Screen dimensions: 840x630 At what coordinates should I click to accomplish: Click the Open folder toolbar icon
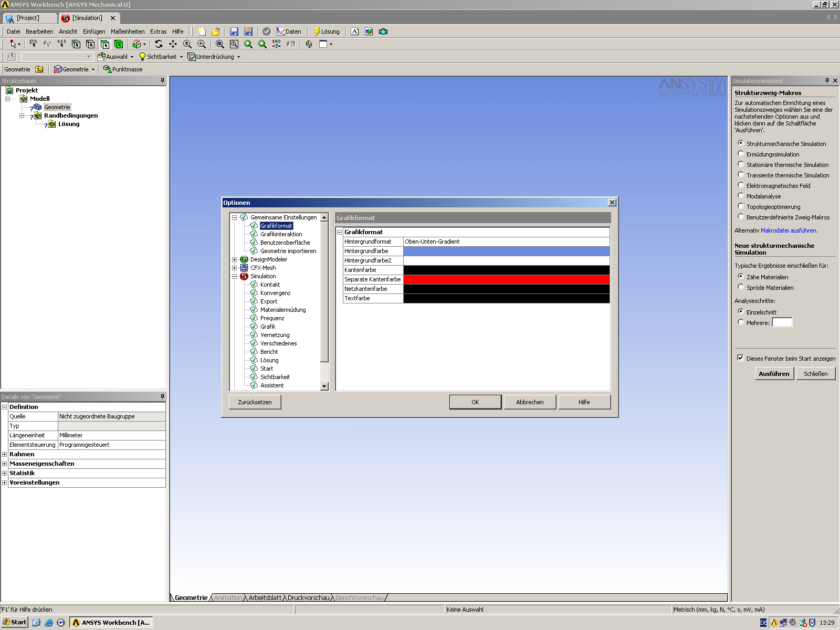point(216,31)
